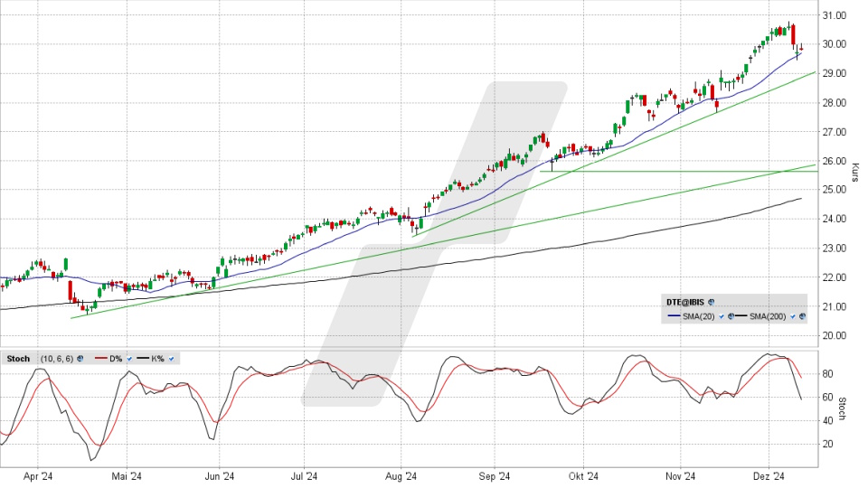Click the black SMA(200) line swatch
This screenshot has height=488, width=868.
(x=741, y=315)
